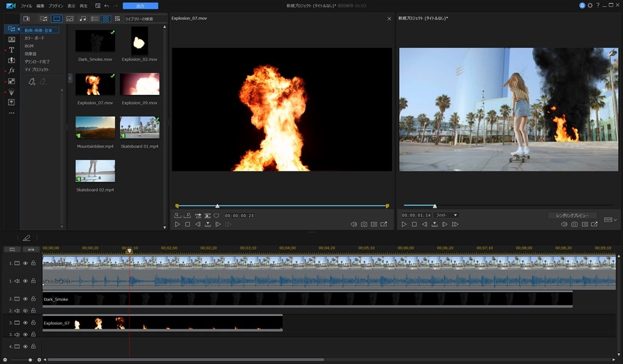
Task: Select the Explosion_09.mov thumbnail
Action: [x=139, y=84]
